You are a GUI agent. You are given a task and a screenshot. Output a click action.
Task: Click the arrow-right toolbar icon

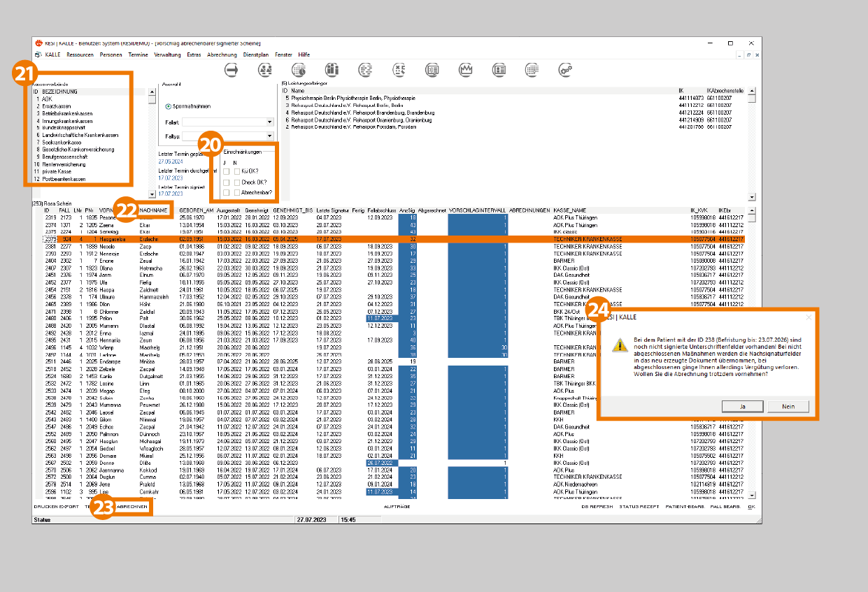click(x=232, y=70)
